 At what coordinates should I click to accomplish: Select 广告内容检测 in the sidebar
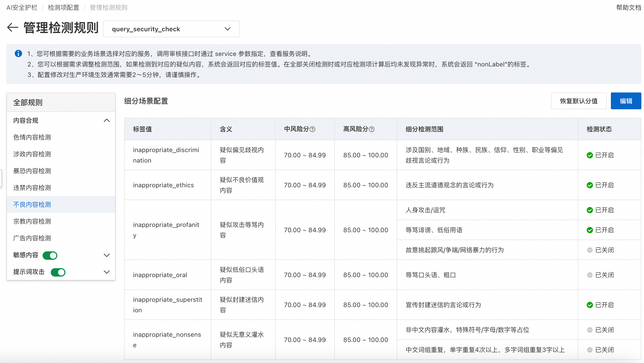tap(61, 238)
